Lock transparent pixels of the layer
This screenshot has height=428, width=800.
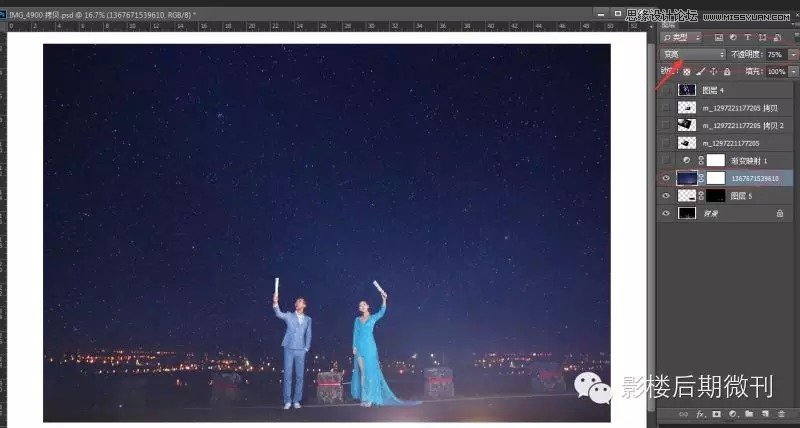pyautogui.click(x=687, y=72)
